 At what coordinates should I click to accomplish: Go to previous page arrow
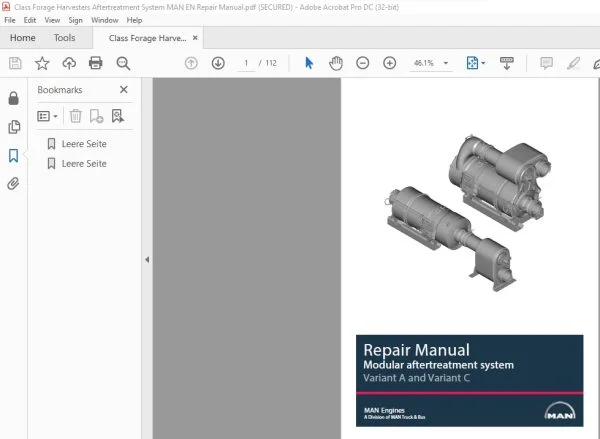[x=191, y=63]
